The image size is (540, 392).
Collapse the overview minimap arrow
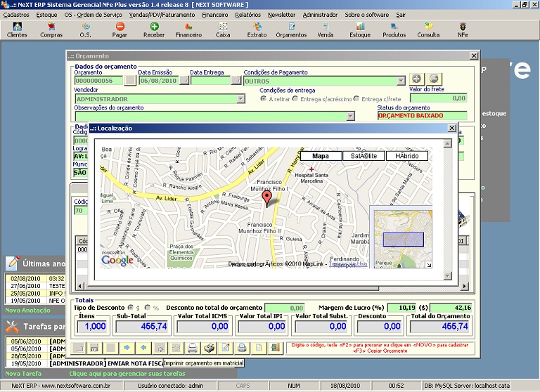coord(429,265)
